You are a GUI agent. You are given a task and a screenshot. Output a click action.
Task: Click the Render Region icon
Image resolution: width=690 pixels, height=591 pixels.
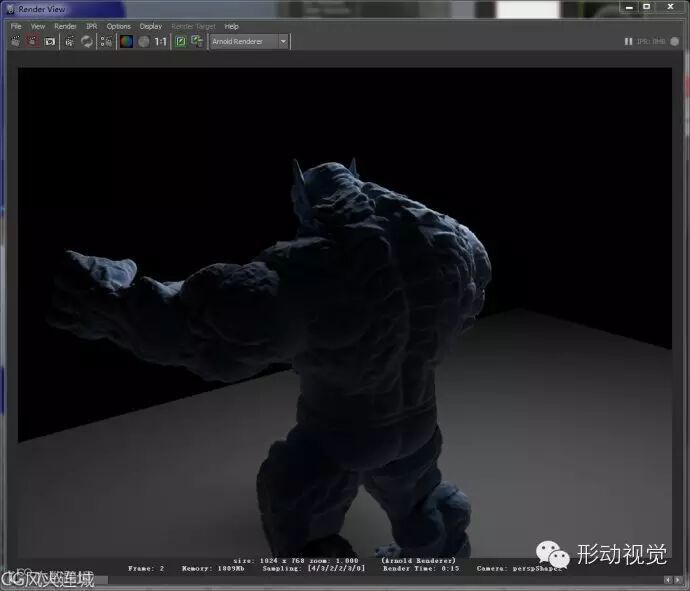coord(33,42)
